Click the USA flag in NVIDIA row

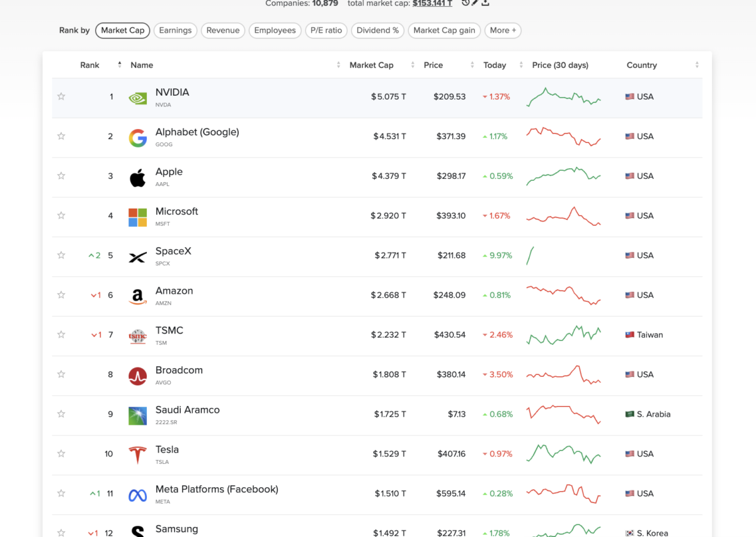tap(629, 96)
